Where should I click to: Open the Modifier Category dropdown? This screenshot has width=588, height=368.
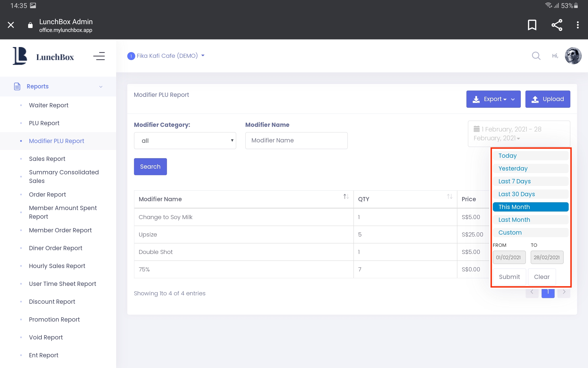click(185, 141)
